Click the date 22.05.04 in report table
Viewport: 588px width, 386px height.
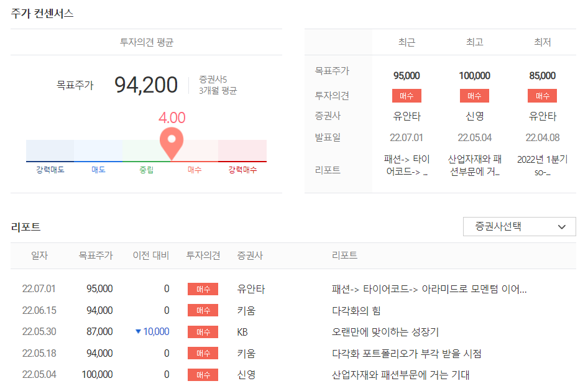[39, 374]
